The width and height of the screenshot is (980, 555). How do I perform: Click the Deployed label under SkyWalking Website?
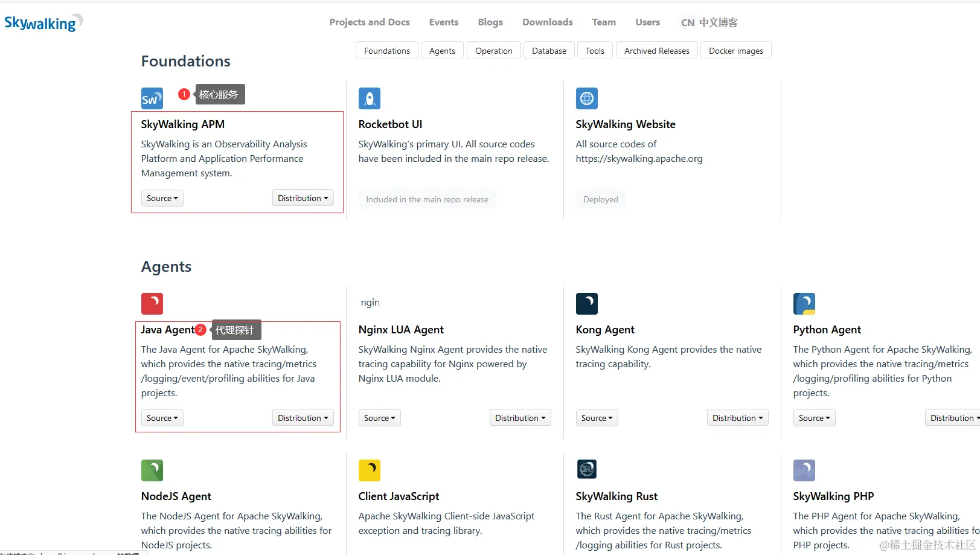(x=601, y=199)
